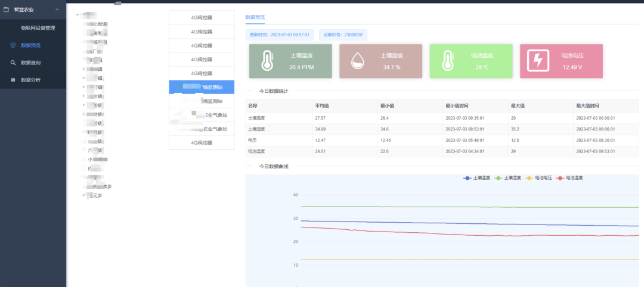The height and width of the screenshot is (287, 644).
Task: Switch to the 数据预览 tab above data
Action: (255, 17)
